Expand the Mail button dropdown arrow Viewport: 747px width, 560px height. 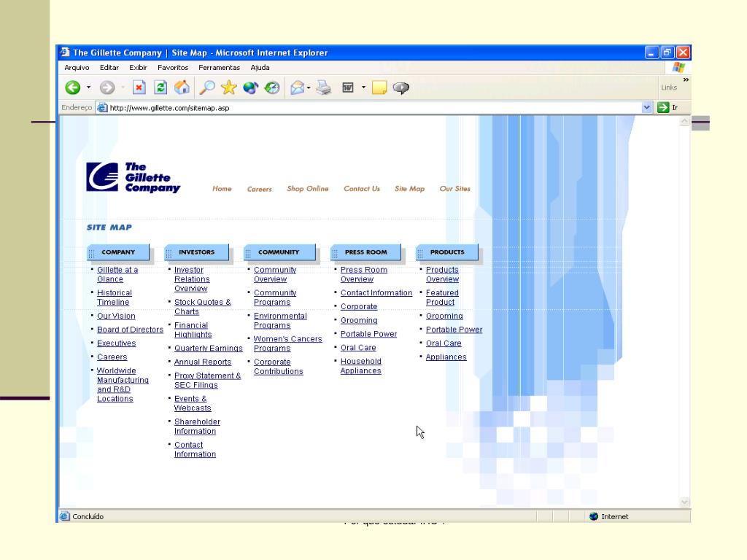(309, 87)
